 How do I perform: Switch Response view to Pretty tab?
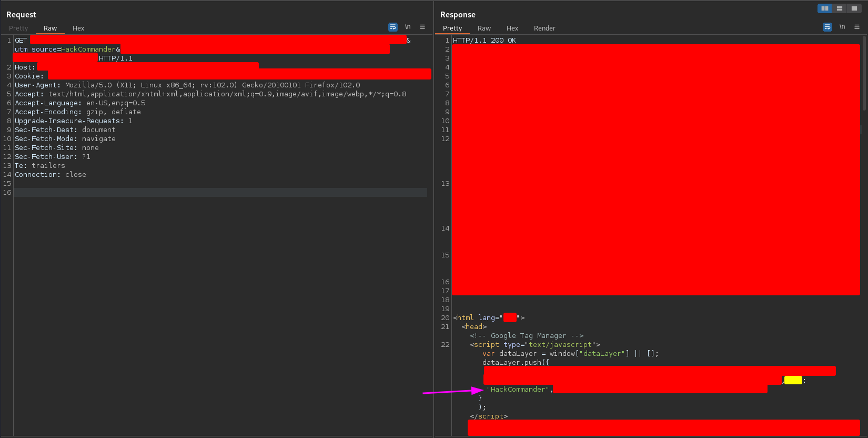click(452, 28)
